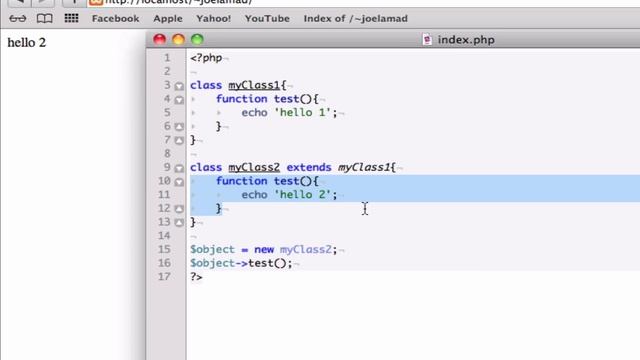The image size is (640, 360).
Task: Click the new keyword on line 15
Action: [264, 249]
